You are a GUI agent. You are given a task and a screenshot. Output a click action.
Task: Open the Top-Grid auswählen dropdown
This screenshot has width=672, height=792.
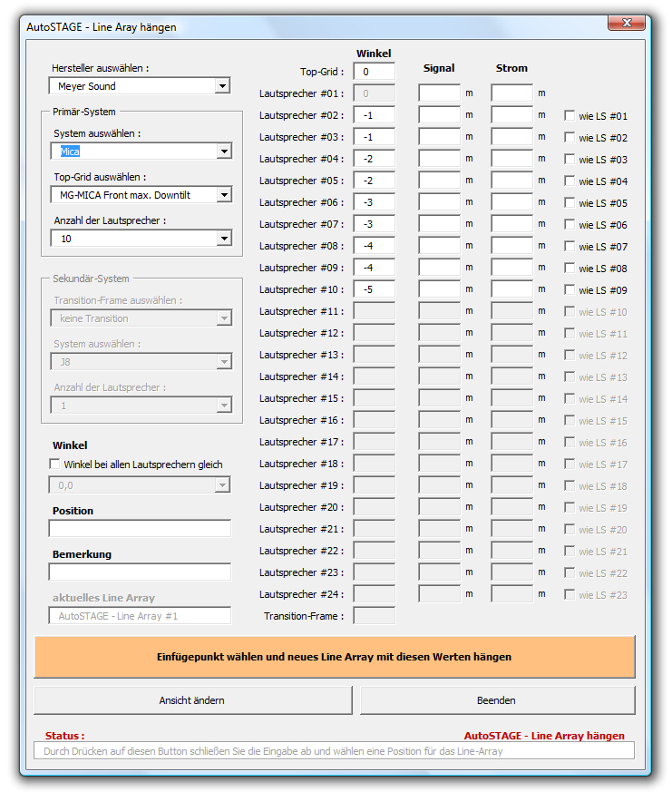coord(222,195)
